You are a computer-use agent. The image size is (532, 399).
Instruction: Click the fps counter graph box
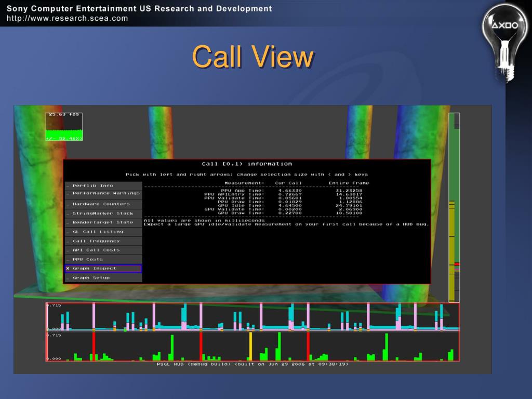pos(64,127)
